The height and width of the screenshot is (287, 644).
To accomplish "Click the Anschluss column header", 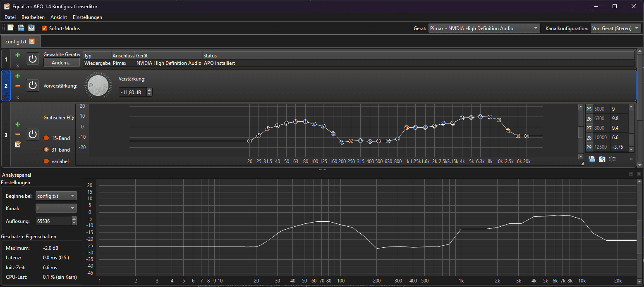I will [123, 55].
